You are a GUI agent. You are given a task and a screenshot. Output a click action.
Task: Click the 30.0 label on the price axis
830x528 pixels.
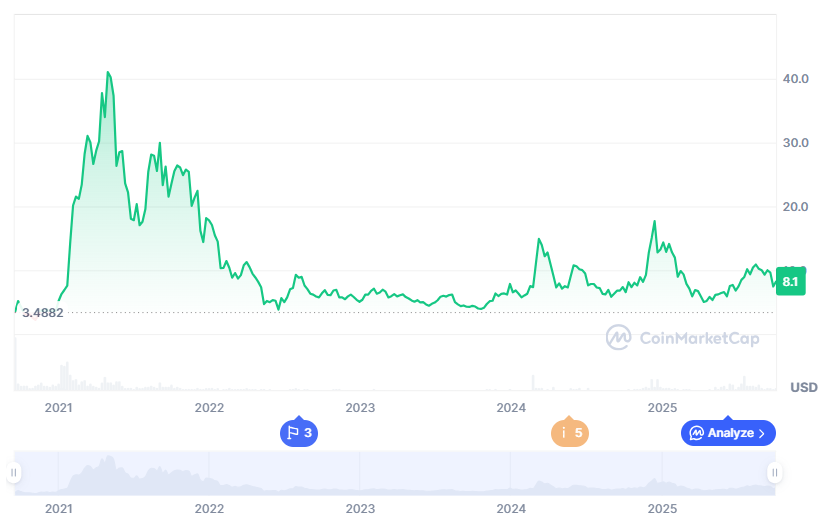796,143
